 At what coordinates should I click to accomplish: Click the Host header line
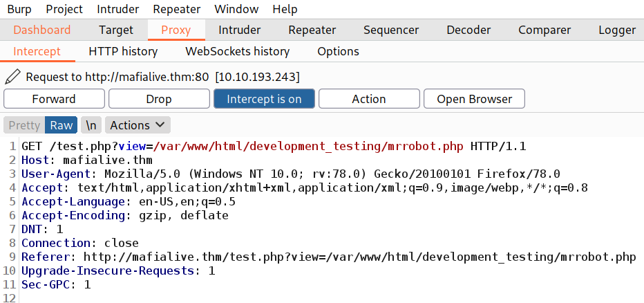87,160
